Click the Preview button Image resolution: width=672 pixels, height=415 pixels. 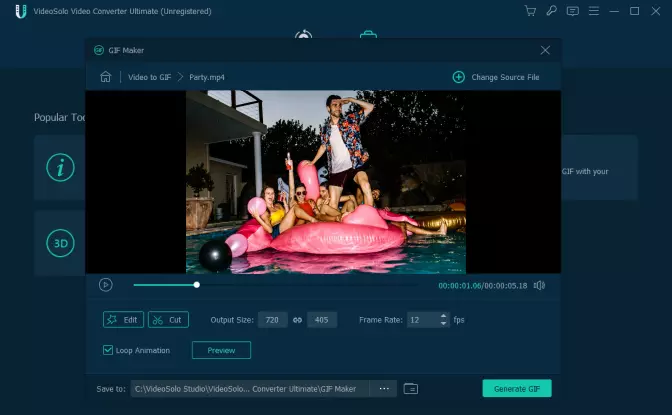coord(221,350)
